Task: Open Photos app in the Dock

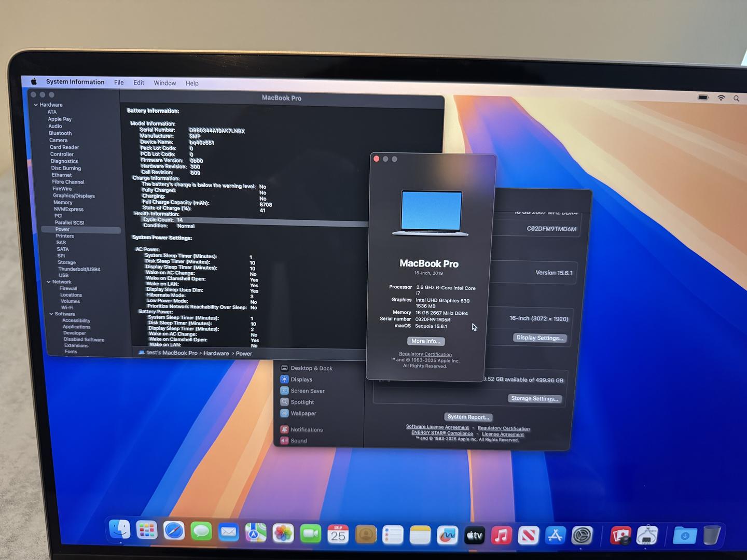Action: tap(283, 533)
